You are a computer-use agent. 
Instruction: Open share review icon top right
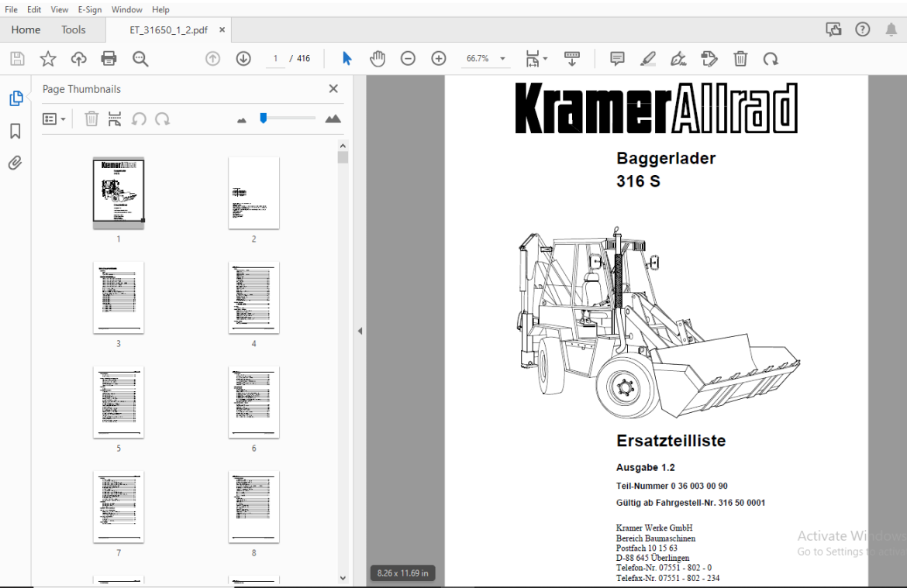(x=833, y=29)
